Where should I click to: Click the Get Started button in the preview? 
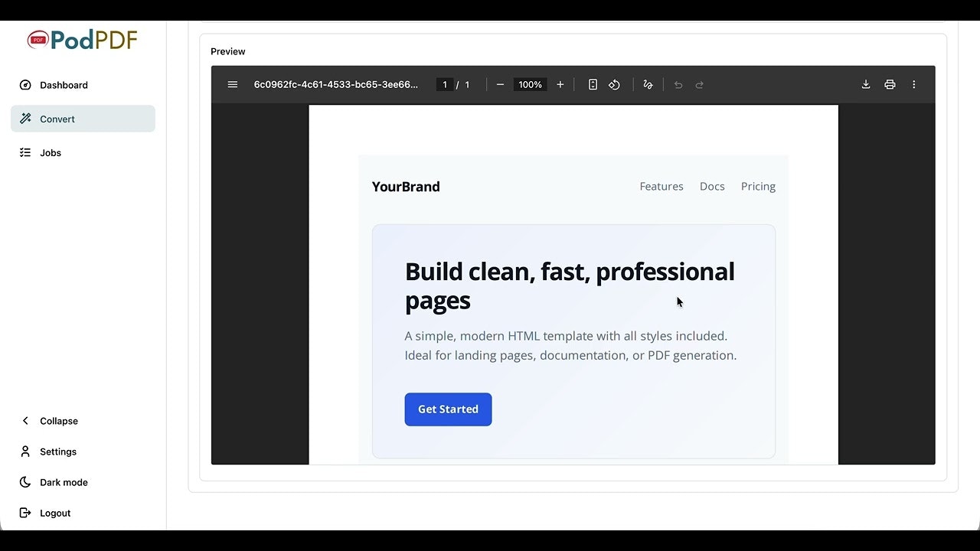pyautogui.click(x=448, y=409)
